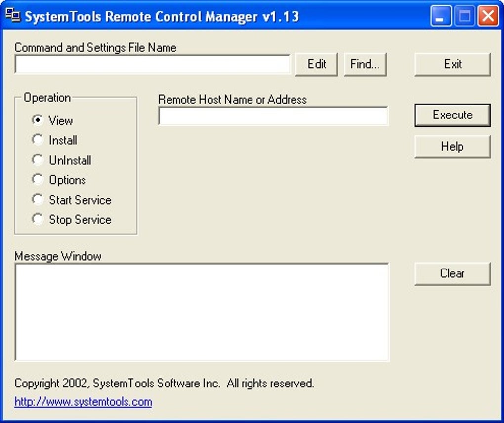504x423 pixels.
Task: Open the Find... file browser button
Action: pyautogui.click(x=365, y=64)
